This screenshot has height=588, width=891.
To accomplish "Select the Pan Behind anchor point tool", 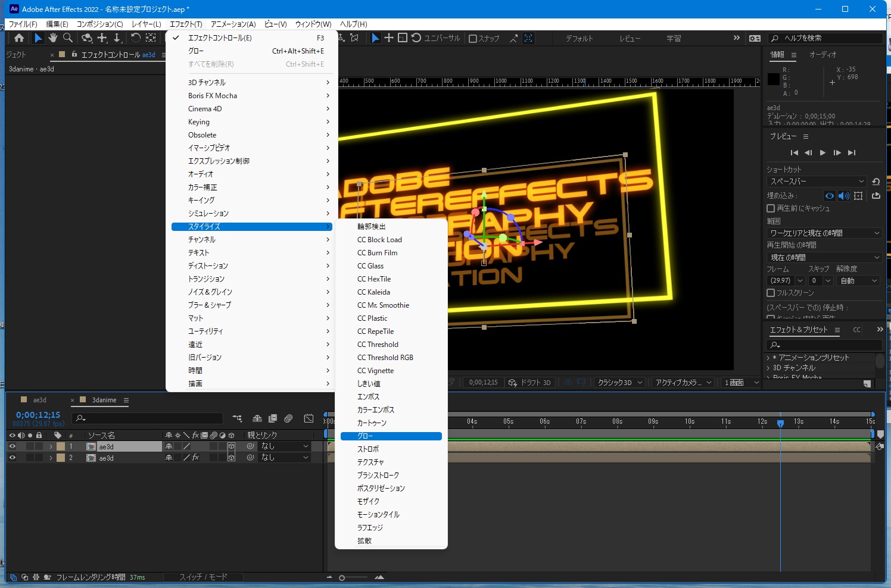I will click(151, 38).
